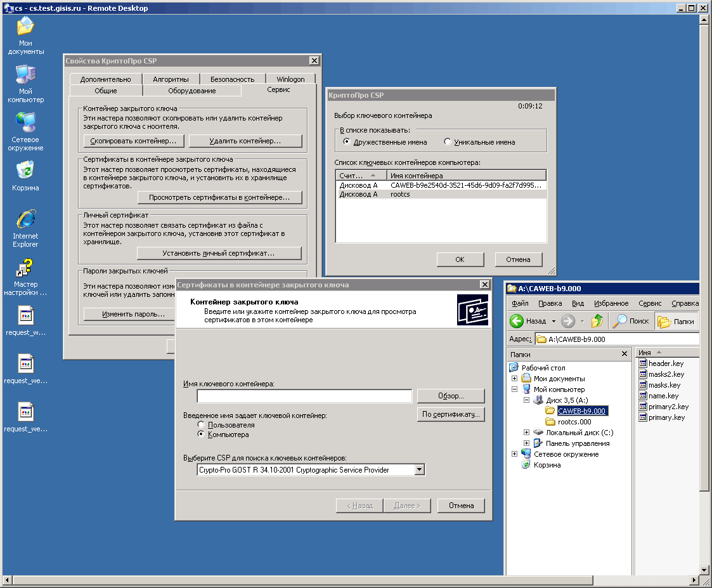The height and width of the screenshot is (588, 712).
Task: Select the masks.key file icon
Action: click(x=642, y=385)
